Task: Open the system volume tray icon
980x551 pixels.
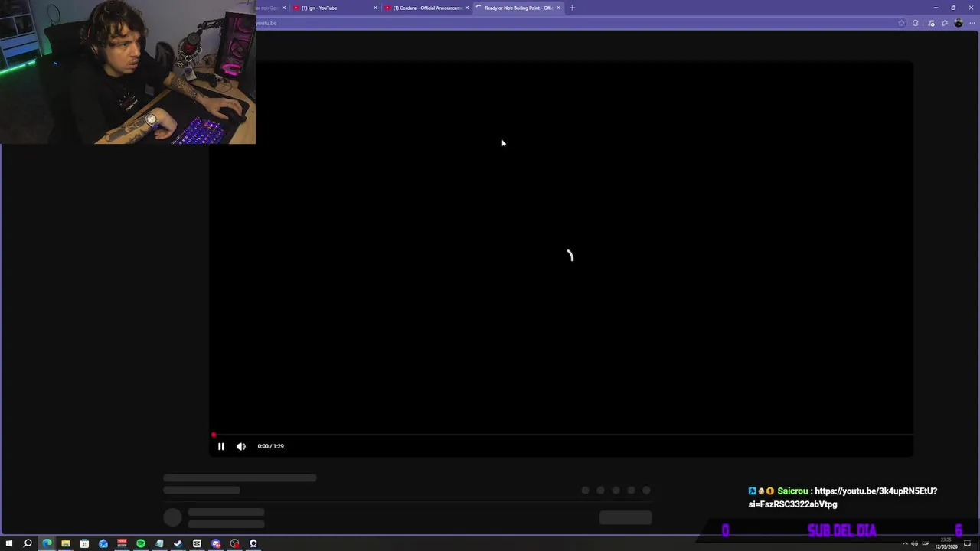Action: point(914,543)
